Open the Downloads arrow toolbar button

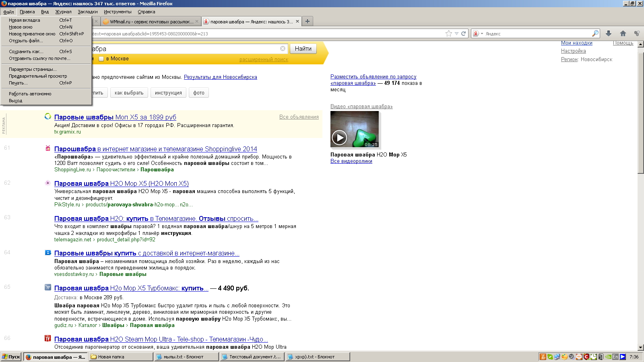[609, 33]
